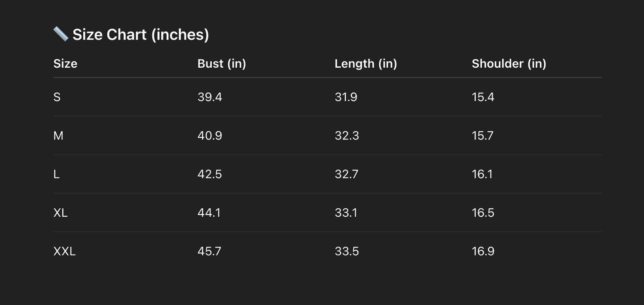Click bust value 40.9 for size M
This screenshot has height=305, width=644.
point(209,135)
